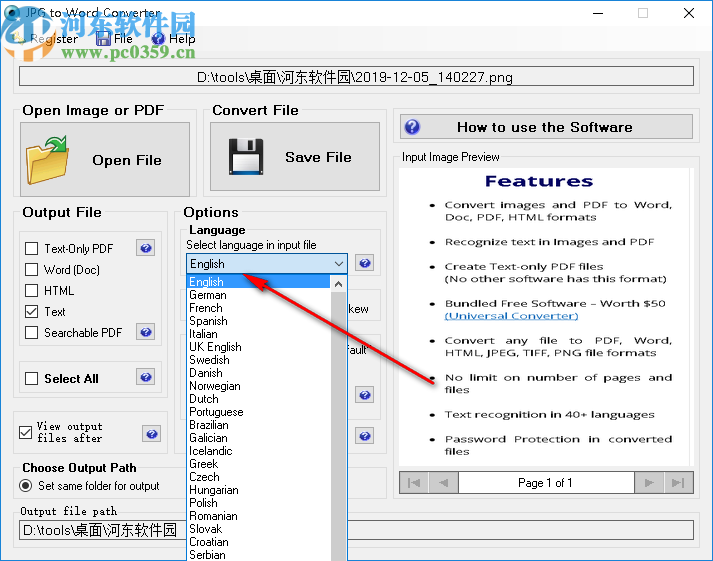Enable Text-Only PDF output checkbox
The image size is (713, 561).
coord(31,249)
